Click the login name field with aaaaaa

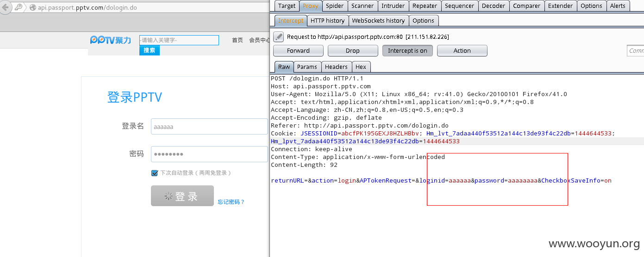click(x=209, y=126)
